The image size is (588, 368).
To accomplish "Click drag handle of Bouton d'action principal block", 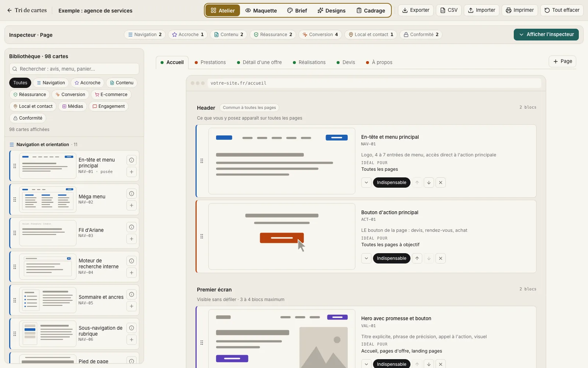I will click(x=202, y=236).
